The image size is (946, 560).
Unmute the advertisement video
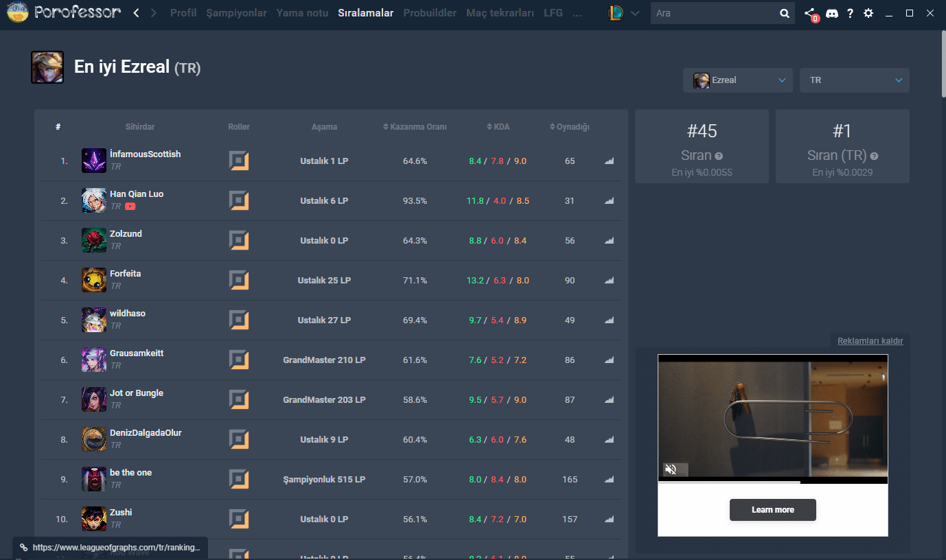coord(671,469)
